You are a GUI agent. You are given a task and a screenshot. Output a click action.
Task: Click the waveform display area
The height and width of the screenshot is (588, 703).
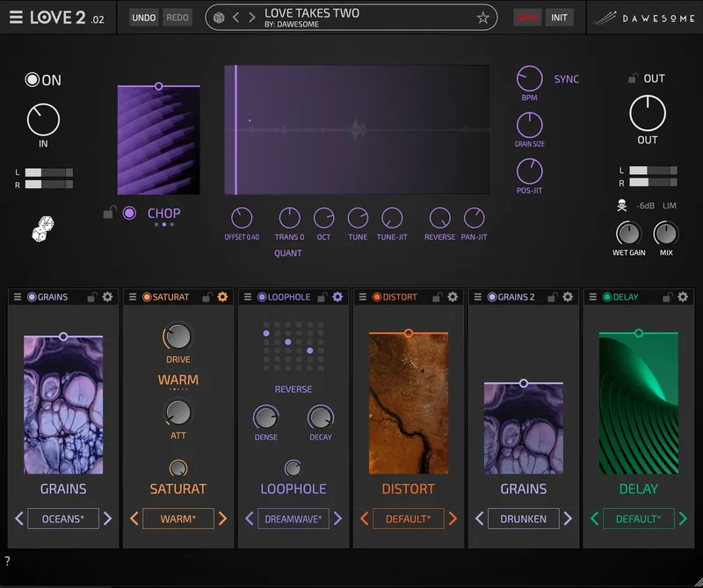[x=357, y=129]
